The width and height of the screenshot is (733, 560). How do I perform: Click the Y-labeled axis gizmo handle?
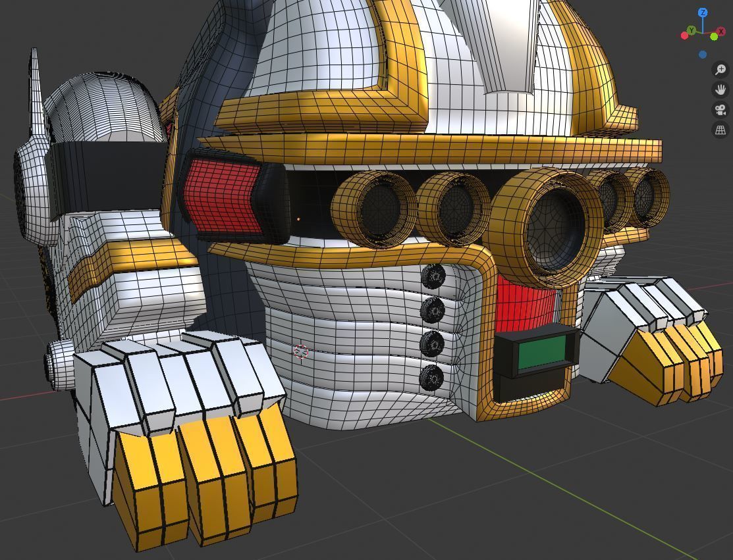pos(691,31)
